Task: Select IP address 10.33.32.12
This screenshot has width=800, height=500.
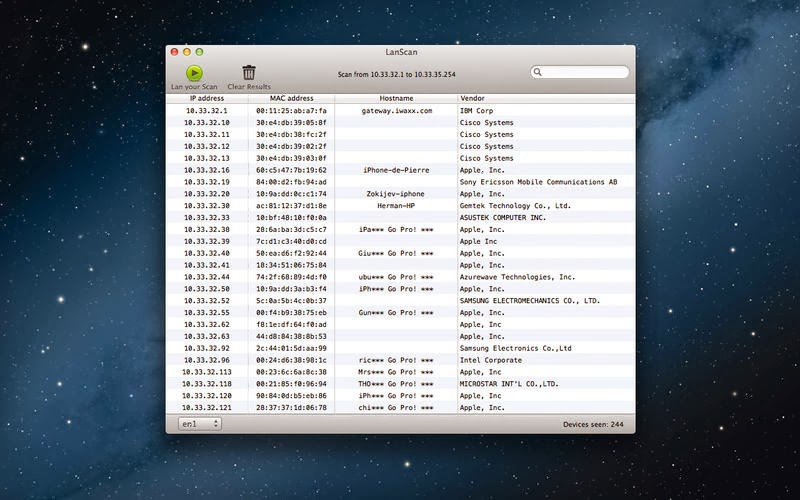Action: click(x=207, y=146)
